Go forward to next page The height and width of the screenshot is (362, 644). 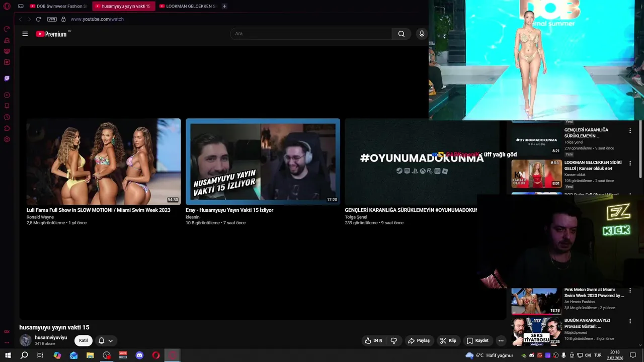(29, 19)
